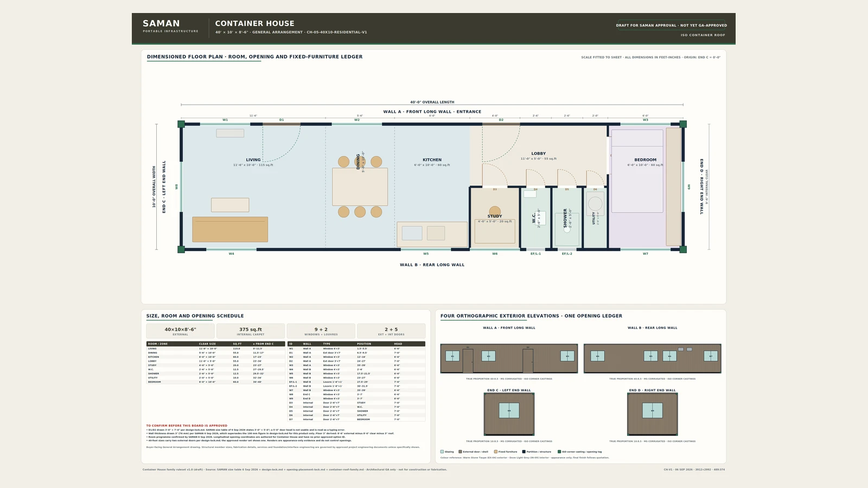Click the sofa in the LIVING room
The image size is (868, 488).
tap(230, 229)
